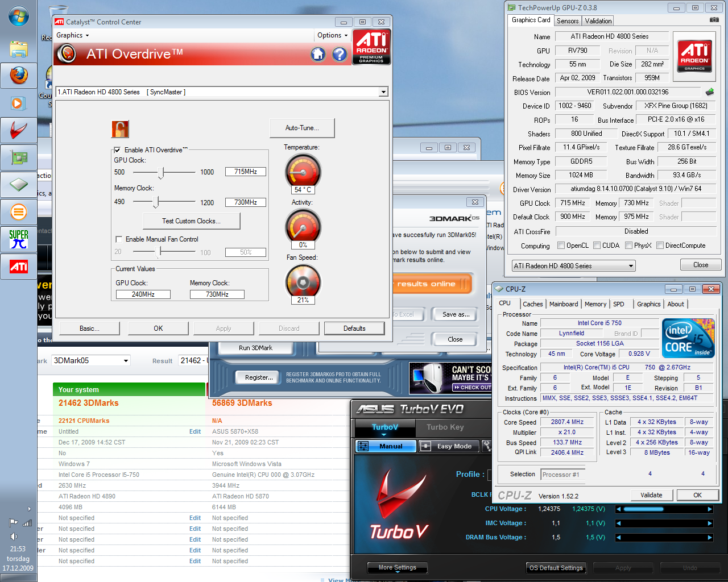Expand TurboV More Settings
The width and height of the screenshot is (728, 582).
[398, 568]
